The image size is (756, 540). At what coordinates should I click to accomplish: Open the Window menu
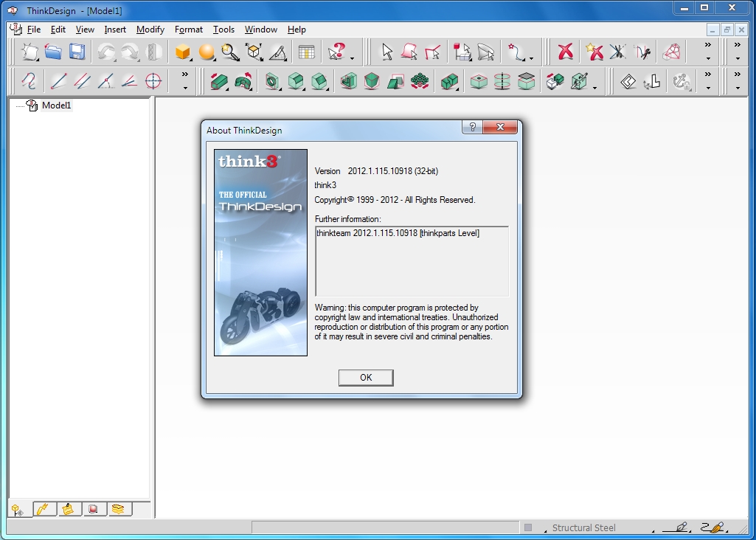tap(261, 30)
